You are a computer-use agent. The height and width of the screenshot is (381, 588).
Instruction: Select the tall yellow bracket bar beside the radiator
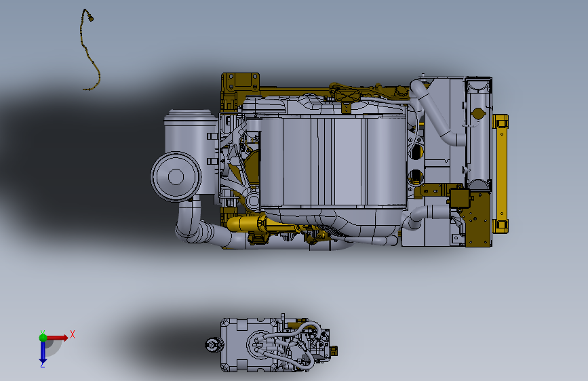point(501,174)
